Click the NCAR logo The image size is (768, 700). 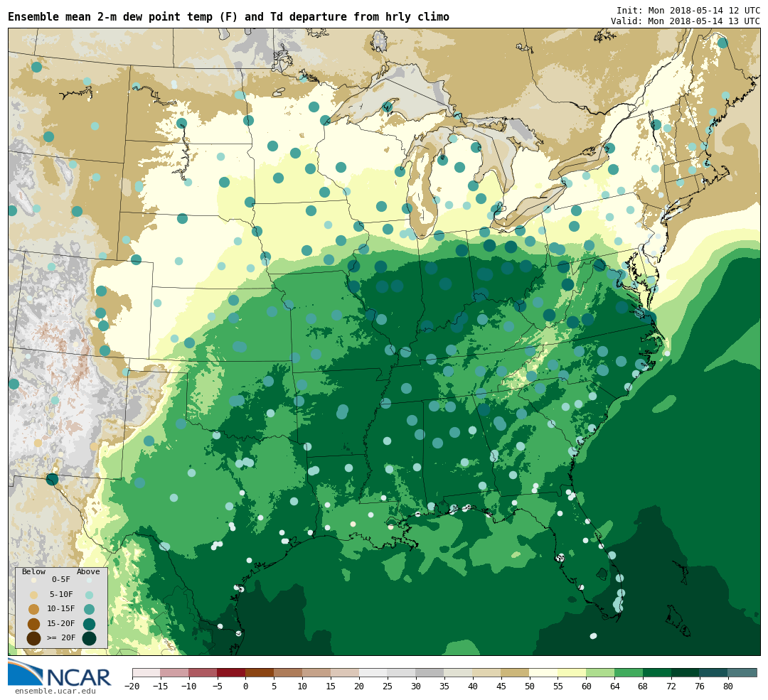tap(59, 672)
